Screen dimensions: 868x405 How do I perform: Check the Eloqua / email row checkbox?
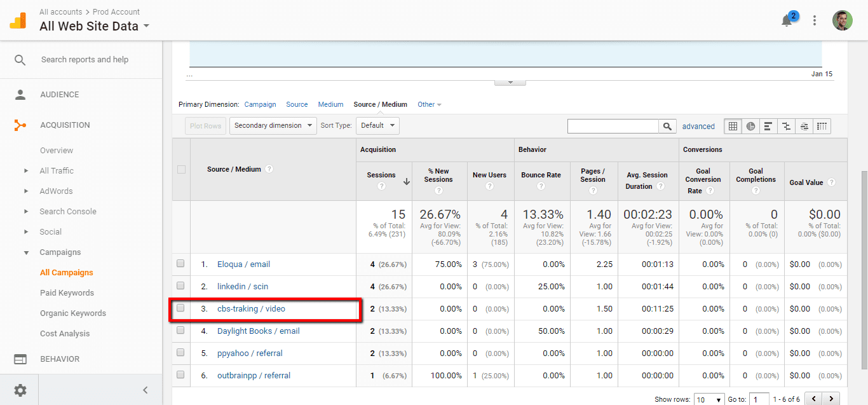point(181,264)
